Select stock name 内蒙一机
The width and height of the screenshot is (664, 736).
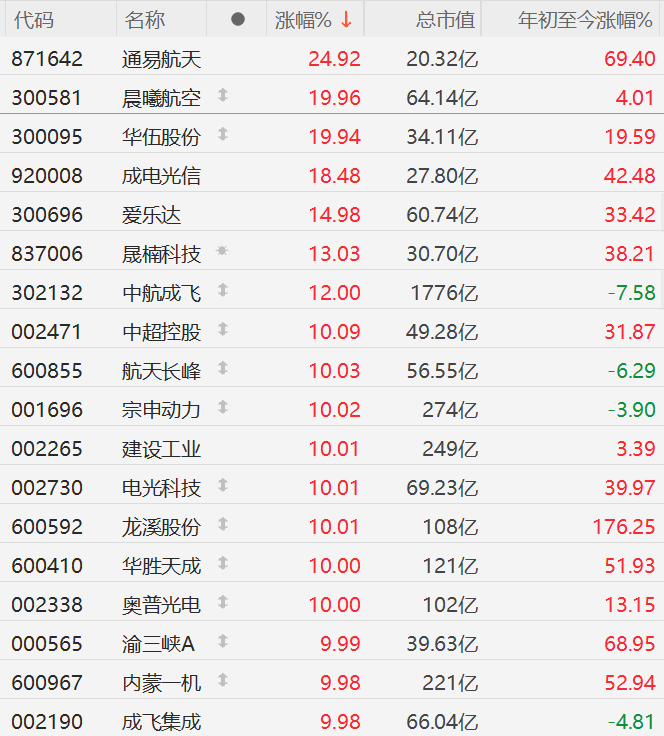click(161, 682)
